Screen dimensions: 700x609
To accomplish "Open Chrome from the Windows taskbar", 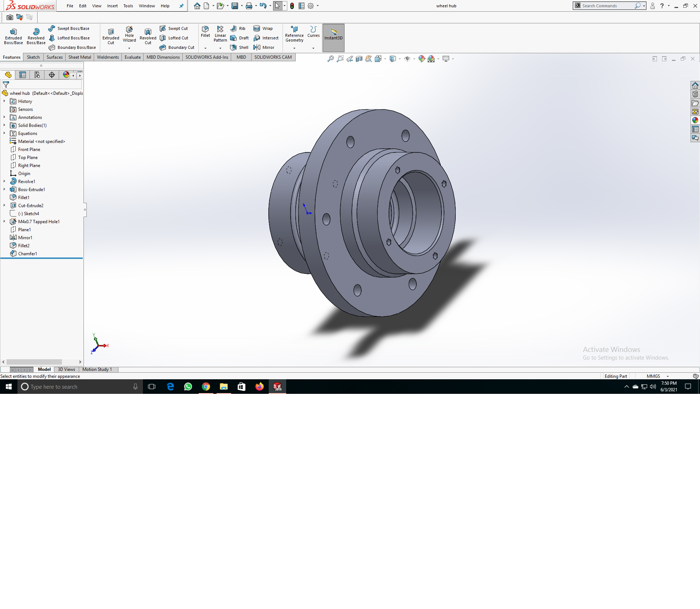I will [206, 387].
